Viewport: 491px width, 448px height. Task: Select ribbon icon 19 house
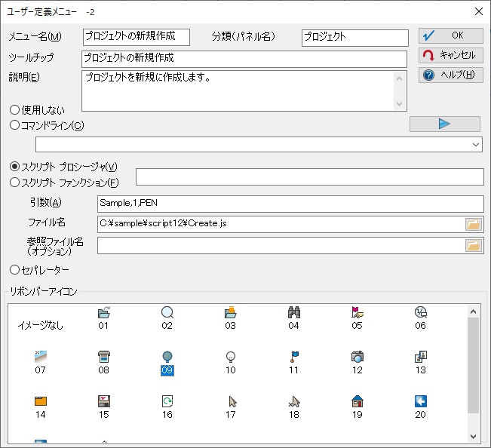[358, 407]
